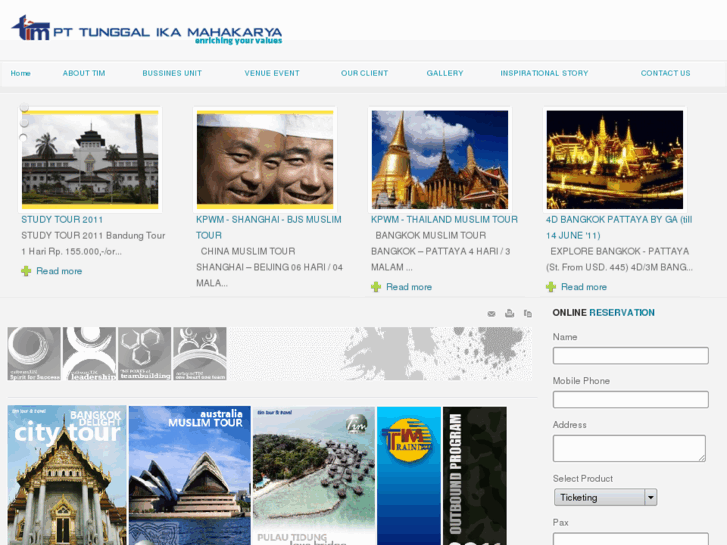Click the Pax input field
Viewport: 727px width, 545px height.
(631, 539)
